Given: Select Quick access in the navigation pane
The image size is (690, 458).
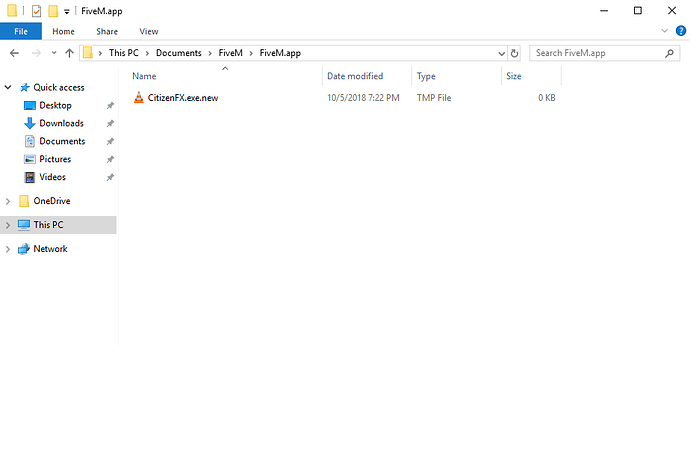Looking at the screenshot, I should pos(59,87).
